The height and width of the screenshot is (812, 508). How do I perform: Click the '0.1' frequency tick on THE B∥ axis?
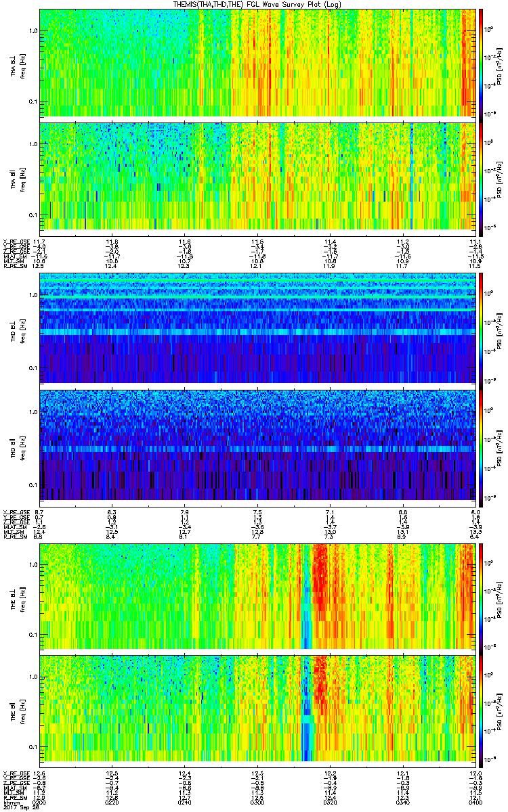tap(33, 747)
